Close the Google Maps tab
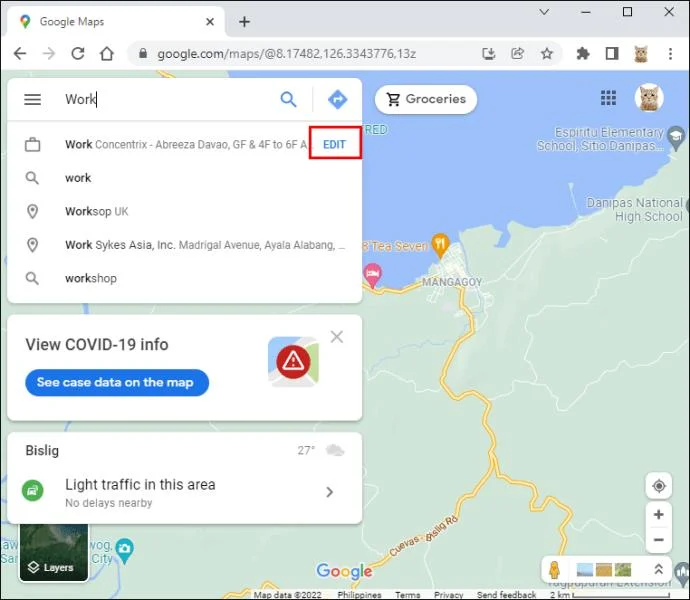Viewport: 690px width, 600px height. click(210, 22)
